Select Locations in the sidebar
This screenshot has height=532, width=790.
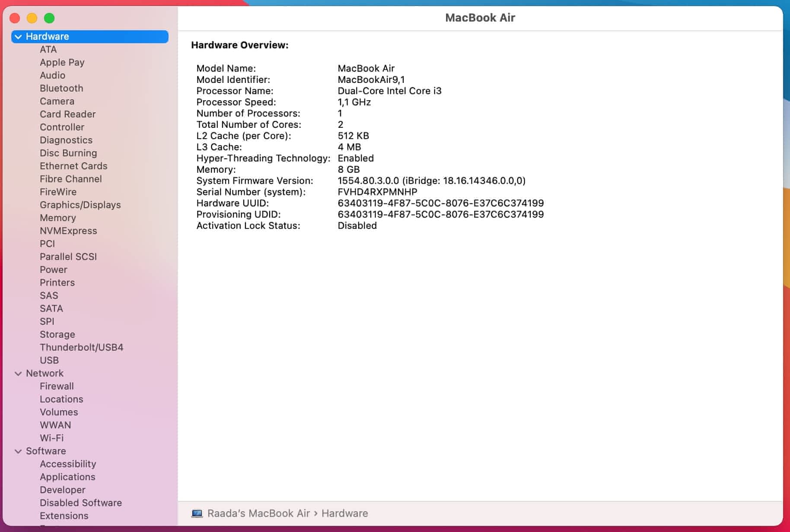coord(61,399)
